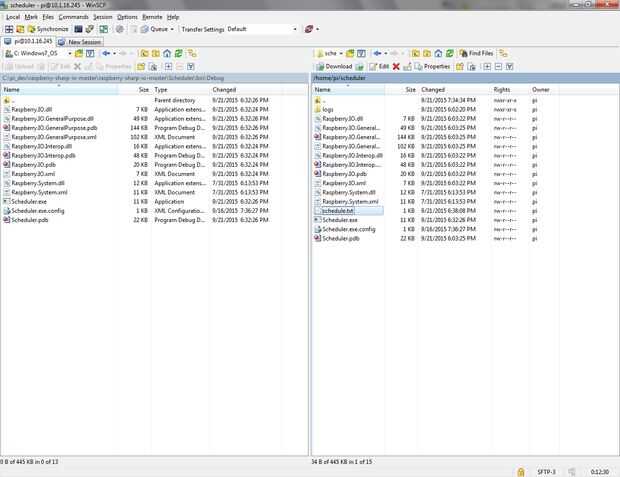
Task: Click the remote Edit button
Action: point(379,66)
